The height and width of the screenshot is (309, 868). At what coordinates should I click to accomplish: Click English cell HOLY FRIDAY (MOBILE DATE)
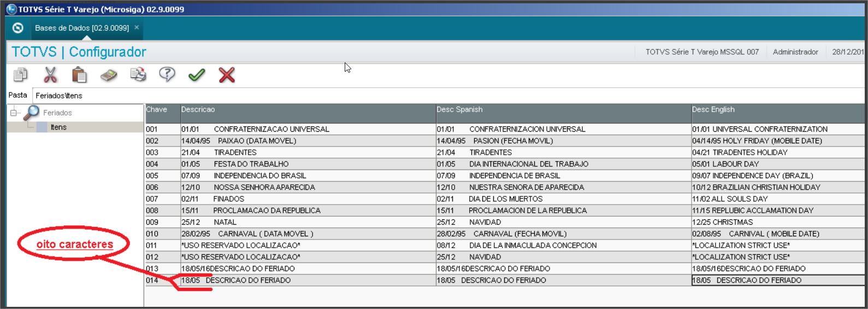point(778,141)
